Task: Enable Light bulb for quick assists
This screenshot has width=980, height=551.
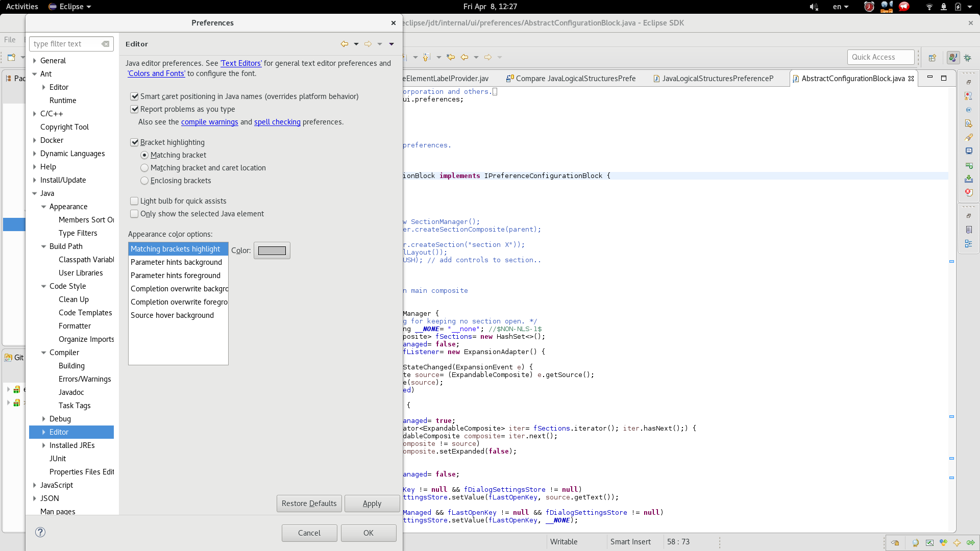Action: tap(135, 201)
